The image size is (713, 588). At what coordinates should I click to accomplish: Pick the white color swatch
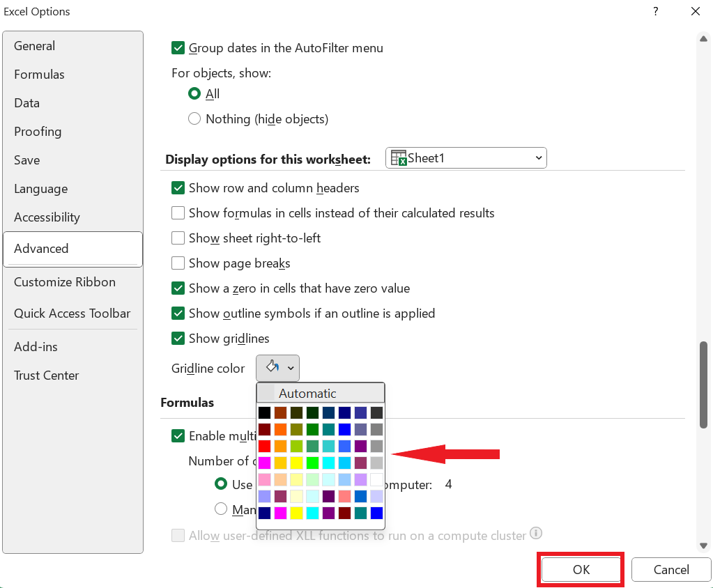click(377, 480)
